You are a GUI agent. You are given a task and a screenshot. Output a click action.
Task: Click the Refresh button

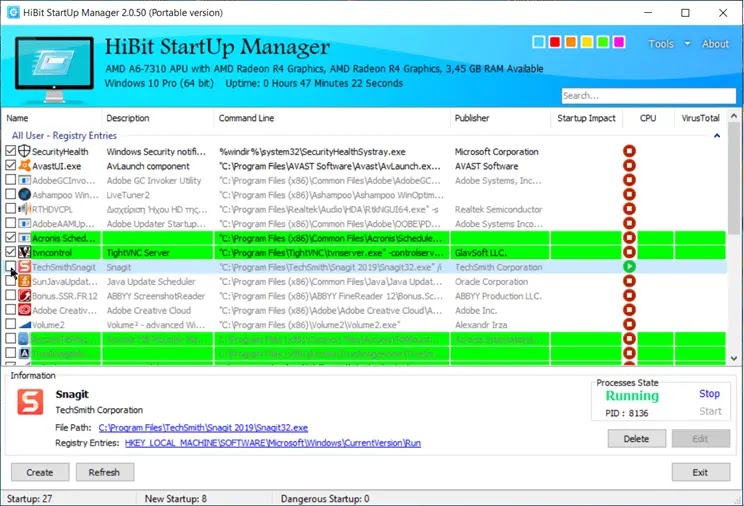(104, 472)
